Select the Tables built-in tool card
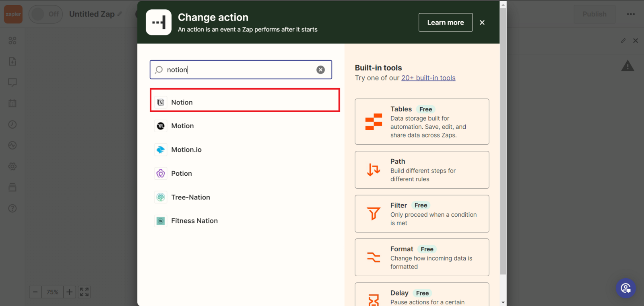 [x=421, y=121]
